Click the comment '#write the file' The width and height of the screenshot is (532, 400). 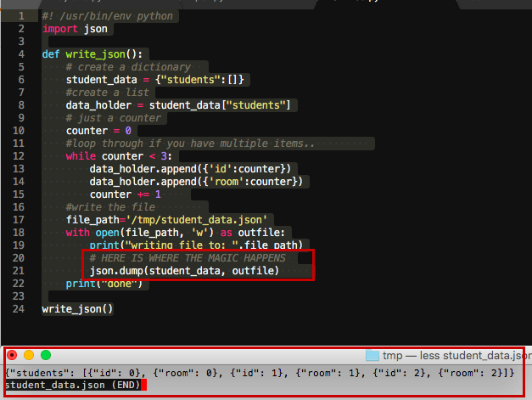click(x=110, y=207)
